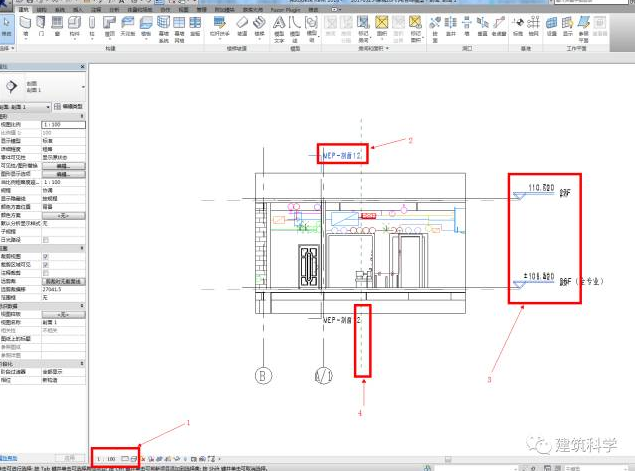This screenshot has height=471, width=635.
Task: Click the View Template none button
Action: (64, 314)
